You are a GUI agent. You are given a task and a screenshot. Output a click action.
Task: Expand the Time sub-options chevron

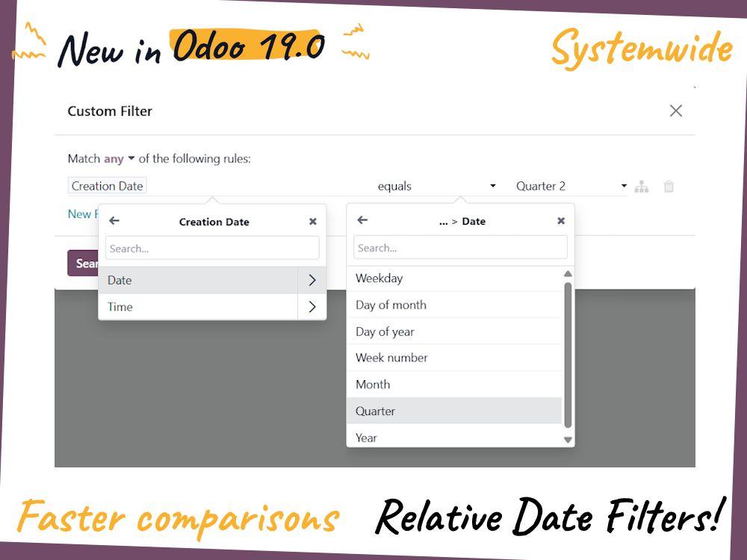pos(312,307)
